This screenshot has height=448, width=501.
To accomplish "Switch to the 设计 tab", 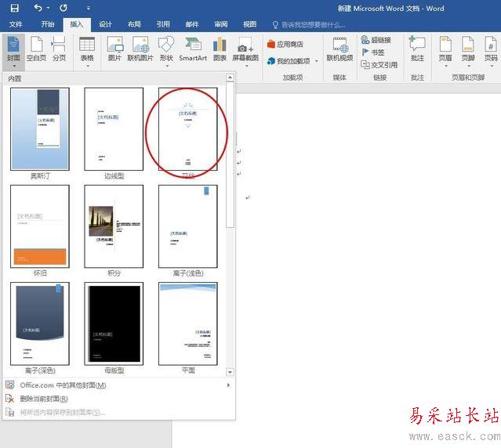I will pyautogui.click(x=105, y=24).
